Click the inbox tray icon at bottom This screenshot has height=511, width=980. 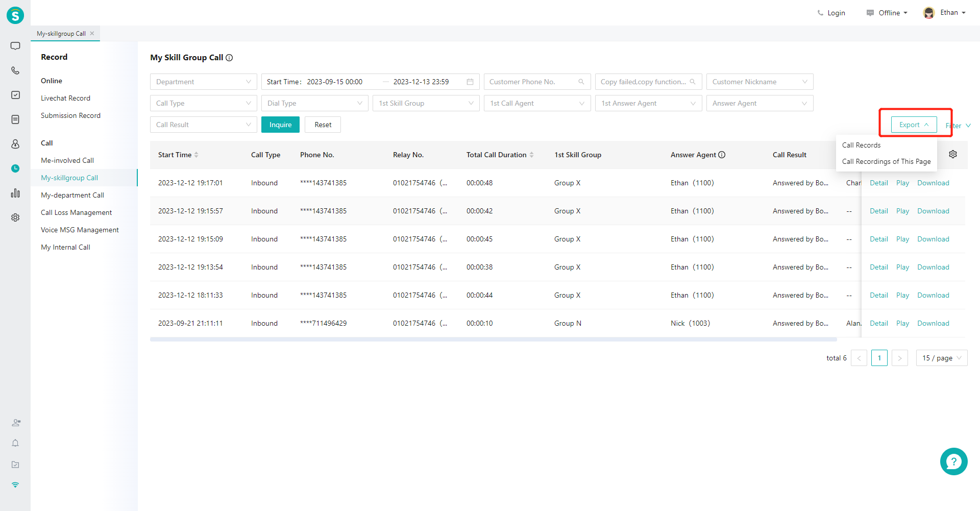15,465
